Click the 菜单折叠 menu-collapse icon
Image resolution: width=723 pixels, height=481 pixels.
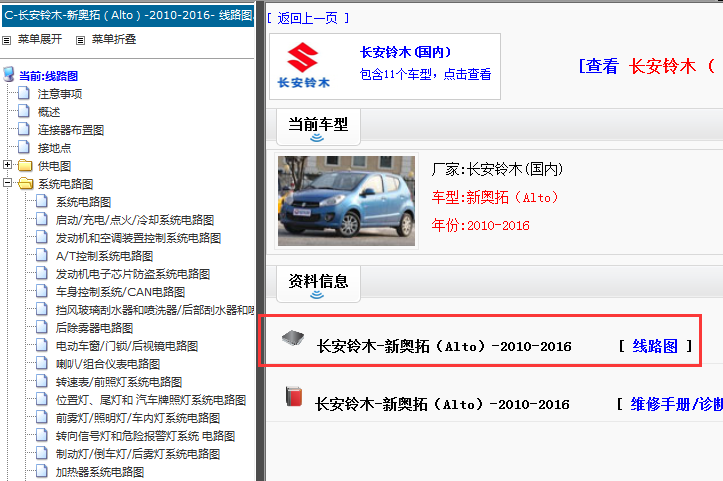click(x=80, y=41)
